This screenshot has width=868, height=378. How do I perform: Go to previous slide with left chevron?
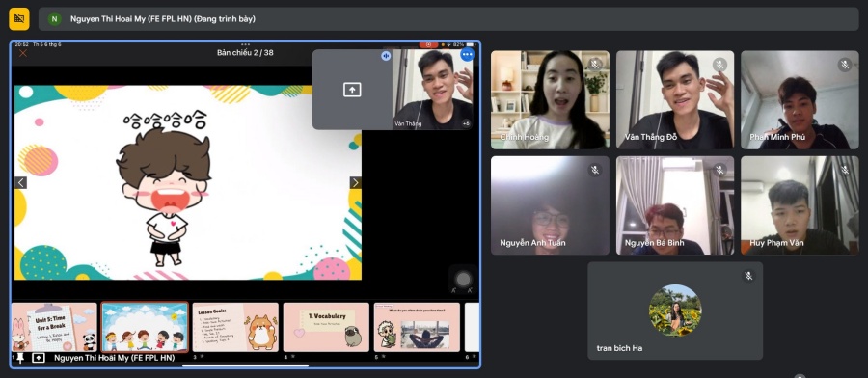[x=20, y=182]
